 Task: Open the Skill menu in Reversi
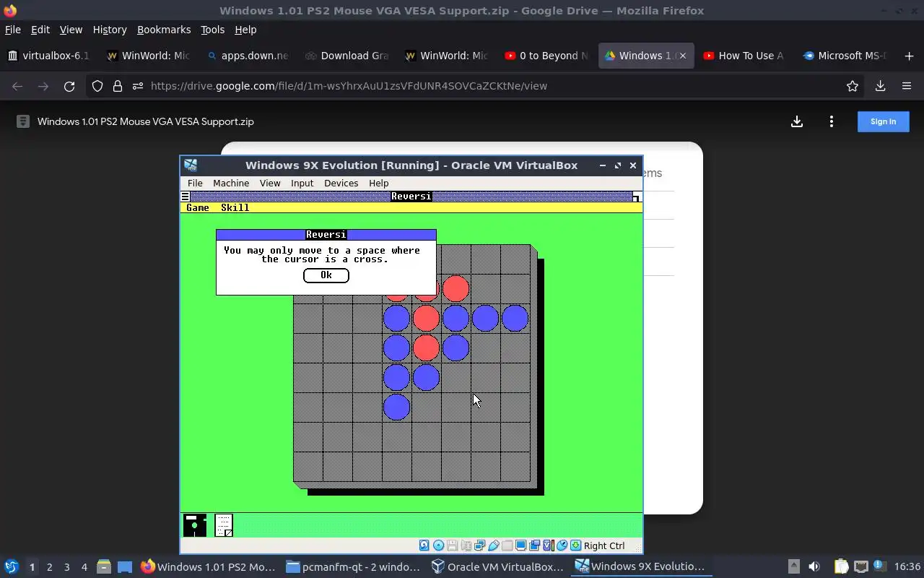(235, 208)
